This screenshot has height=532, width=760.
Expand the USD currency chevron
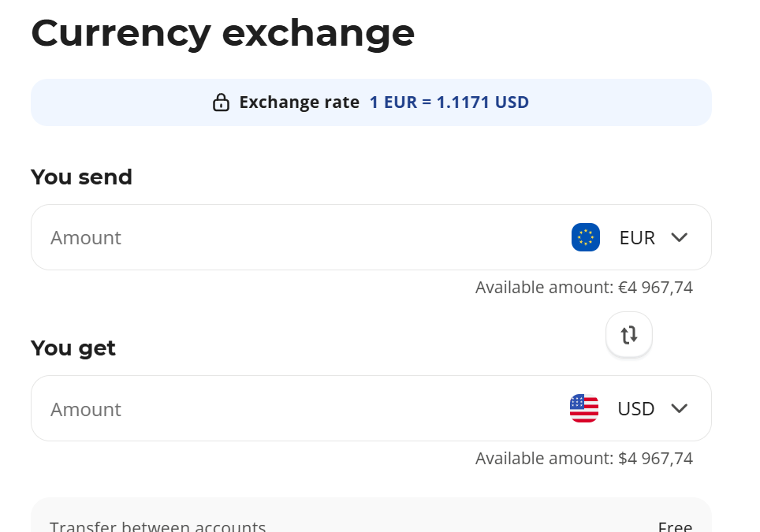[x=679, y=408]
